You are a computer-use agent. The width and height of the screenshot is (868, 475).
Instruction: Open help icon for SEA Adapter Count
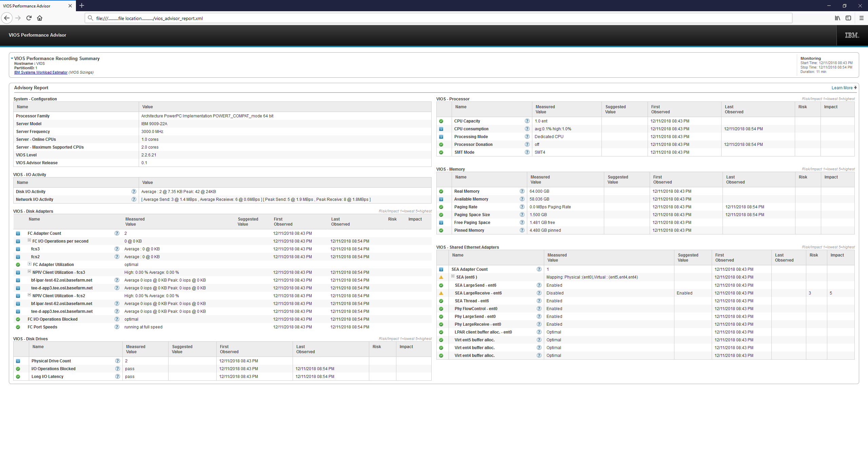539,269
